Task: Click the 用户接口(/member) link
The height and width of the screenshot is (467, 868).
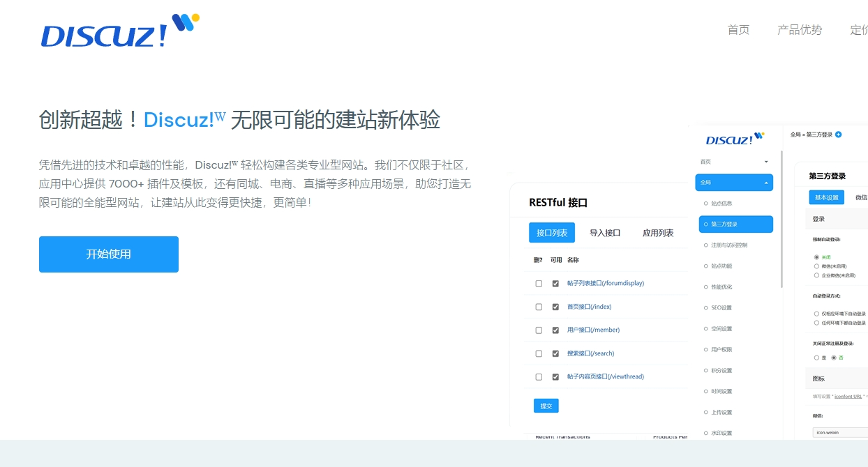Action: (x=594, y=330)
